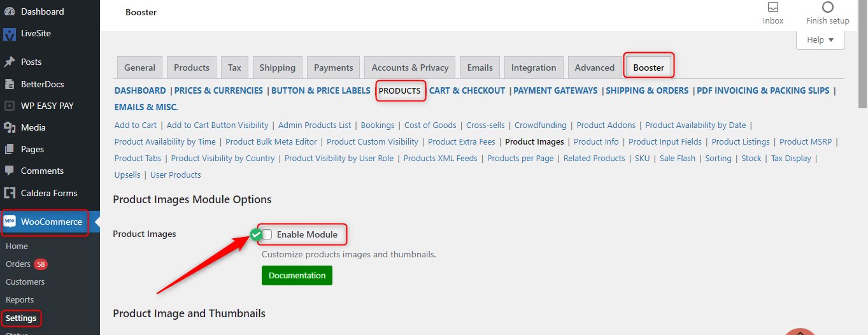Open EMAILS & MISC. section

(x=146, y=107)
